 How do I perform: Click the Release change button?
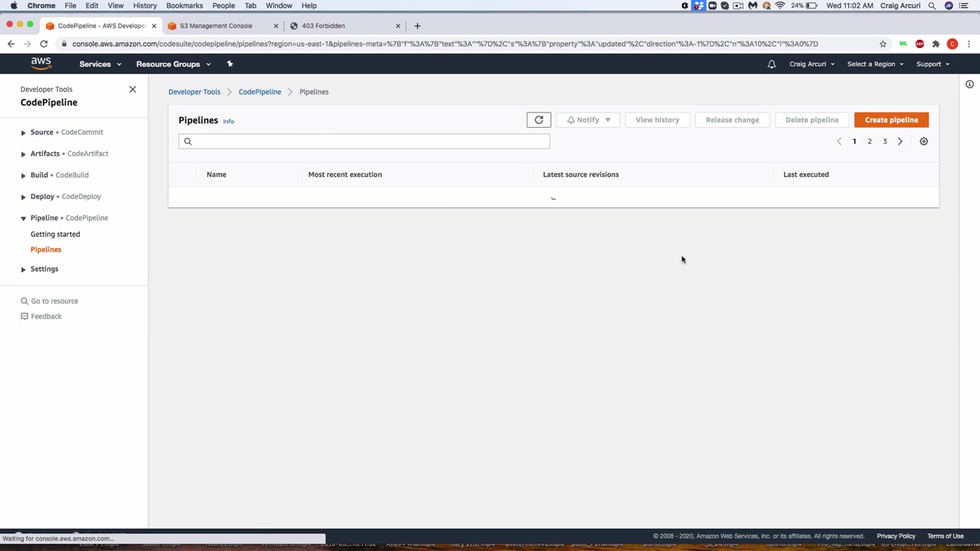click(732, 120)
